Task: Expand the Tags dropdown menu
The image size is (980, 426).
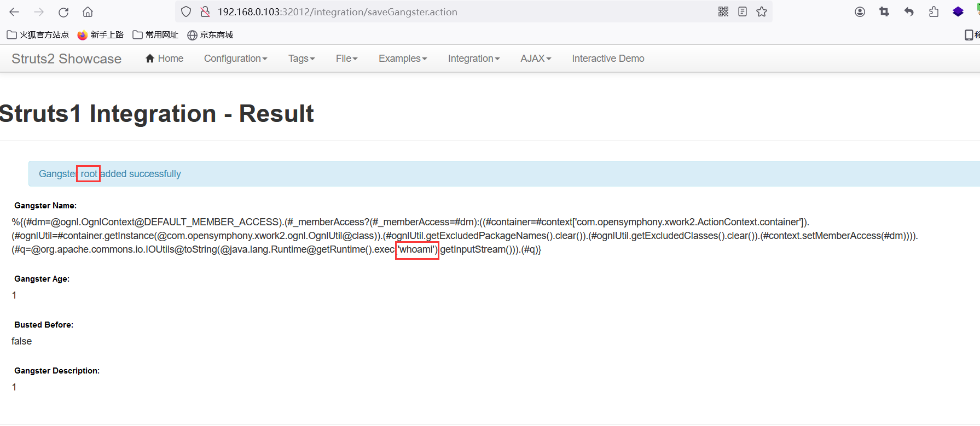Action: coord(301,59)
